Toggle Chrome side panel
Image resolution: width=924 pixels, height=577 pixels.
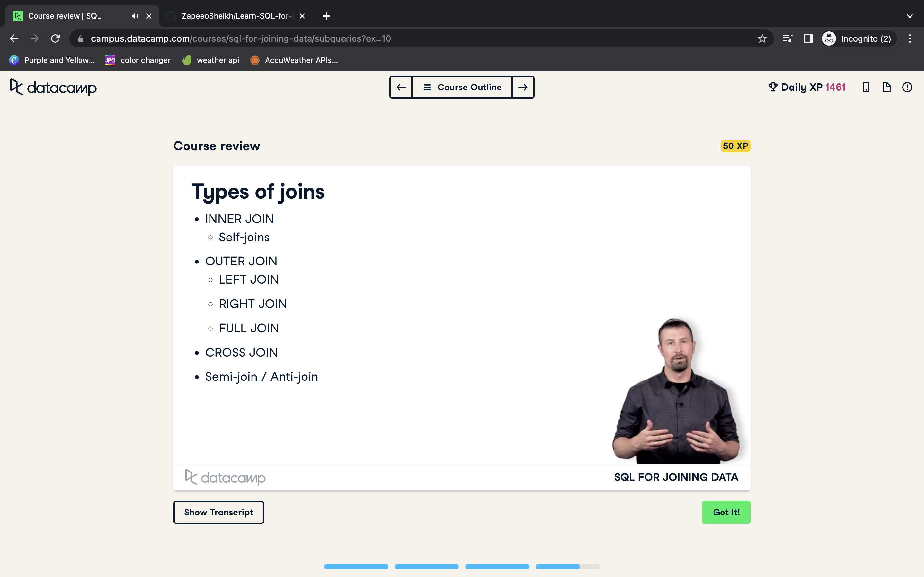pos(808,38)
